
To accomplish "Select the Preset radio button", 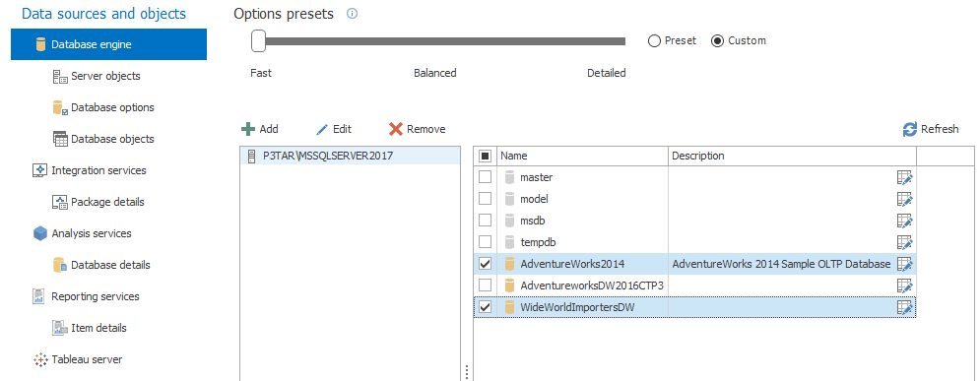I will [x=654, y=40].
